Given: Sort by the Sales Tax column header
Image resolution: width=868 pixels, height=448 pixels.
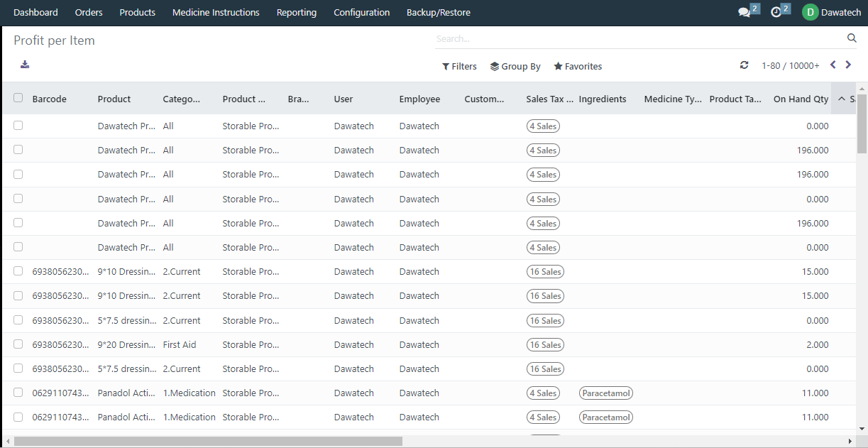Looking at the screenshot, I should [550, 99].
